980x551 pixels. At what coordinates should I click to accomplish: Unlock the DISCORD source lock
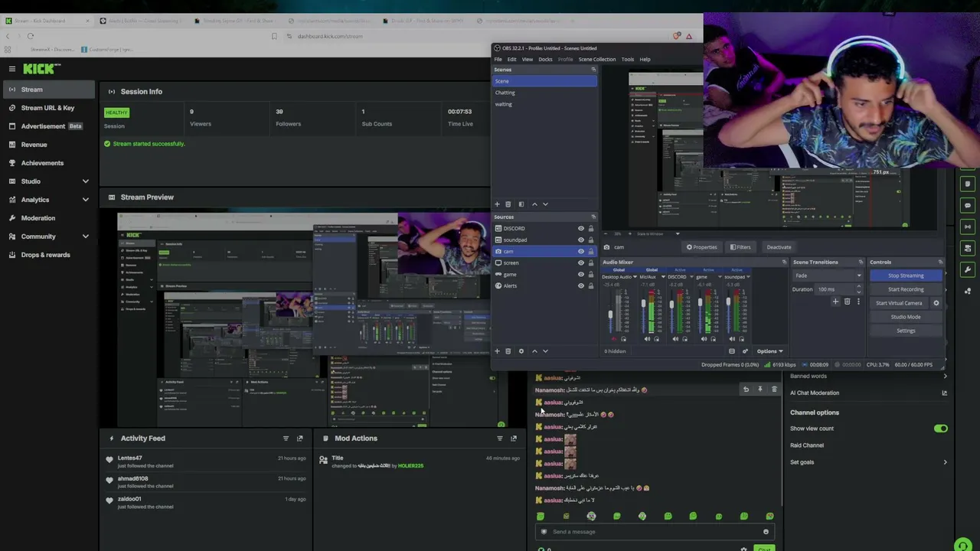[590, 229]
